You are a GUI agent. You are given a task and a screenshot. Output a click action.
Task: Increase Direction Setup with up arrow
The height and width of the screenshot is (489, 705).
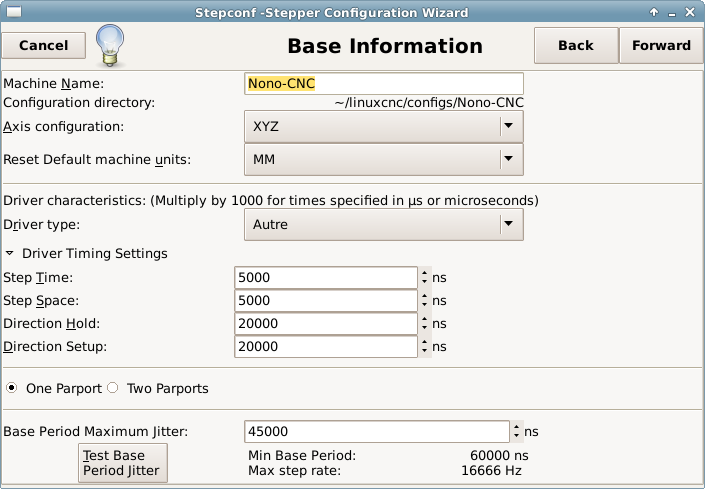coord(424,342)
